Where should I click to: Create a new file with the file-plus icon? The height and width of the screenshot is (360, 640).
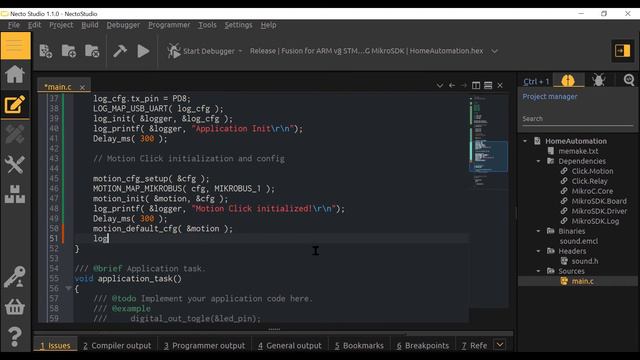coord(45,51)
